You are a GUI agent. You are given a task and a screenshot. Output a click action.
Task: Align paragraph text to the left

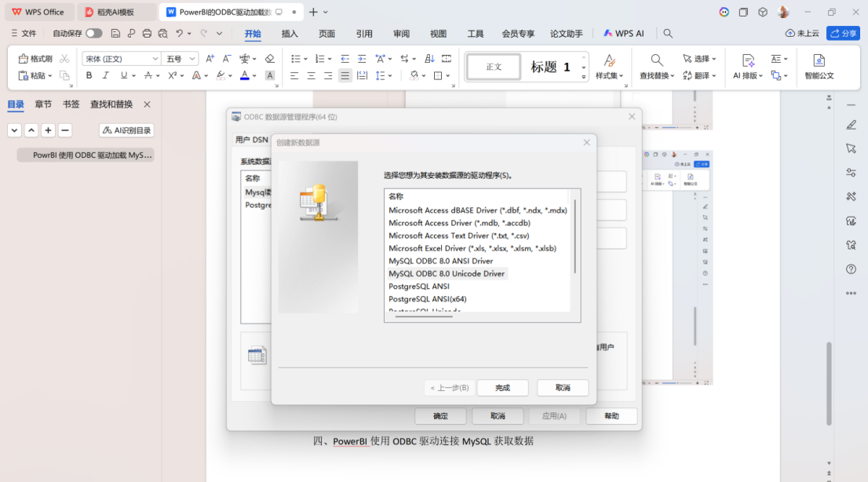coord(294,75)
